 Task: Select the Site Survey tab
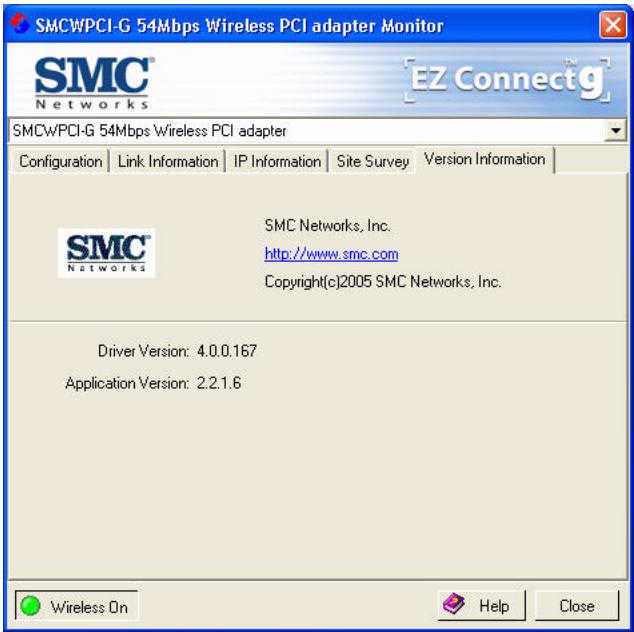click(x=372, y=162)
